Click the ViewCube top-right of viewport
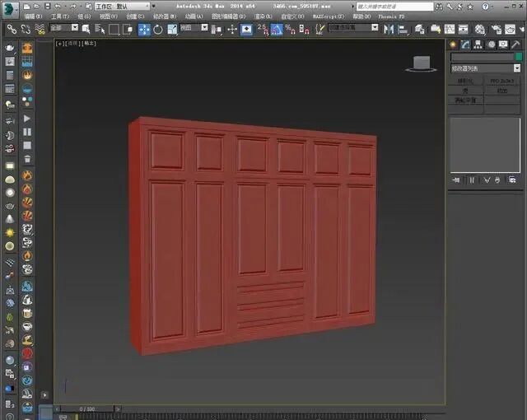Image resolution: width=527 pixels, height=420 pixels. pos(422,63)
